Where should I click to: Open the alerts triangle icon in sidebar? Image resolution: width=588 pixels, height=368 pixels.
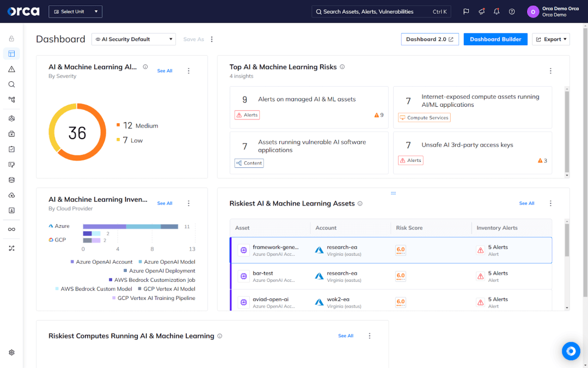point(11,69)
